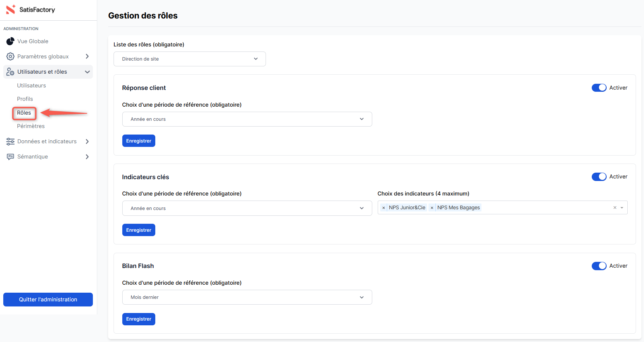This screenshot has width=644, height=342.
Task: Click the Vue Globale pie chart icon
Action: [x=11, y=41]
